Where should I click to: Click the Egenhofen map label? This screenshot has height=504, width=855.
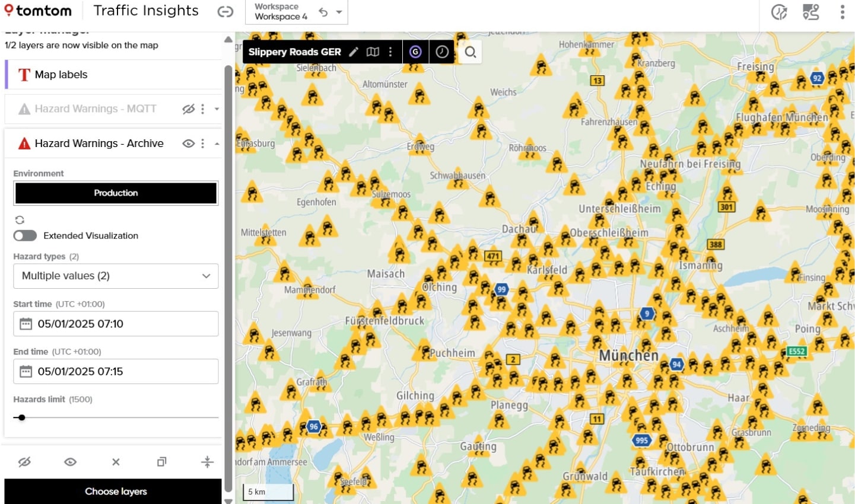[x=316, y=202]
